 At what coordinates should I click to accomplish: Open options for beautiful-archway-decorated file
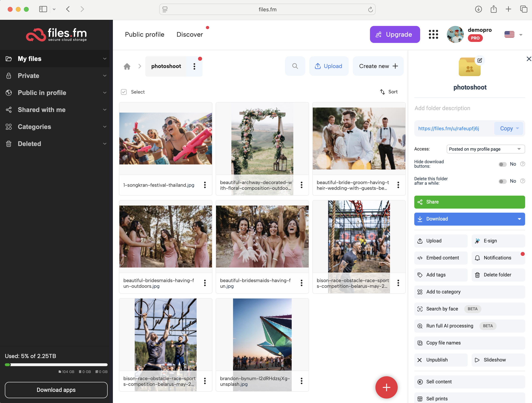(302, 185)
